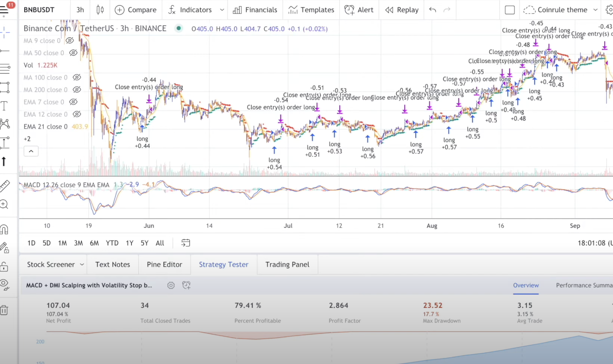Image resolution: width=613 pixels, height=364 pixels.
Task: Select the Text annotation tool
Action: [x=4, y=105]
